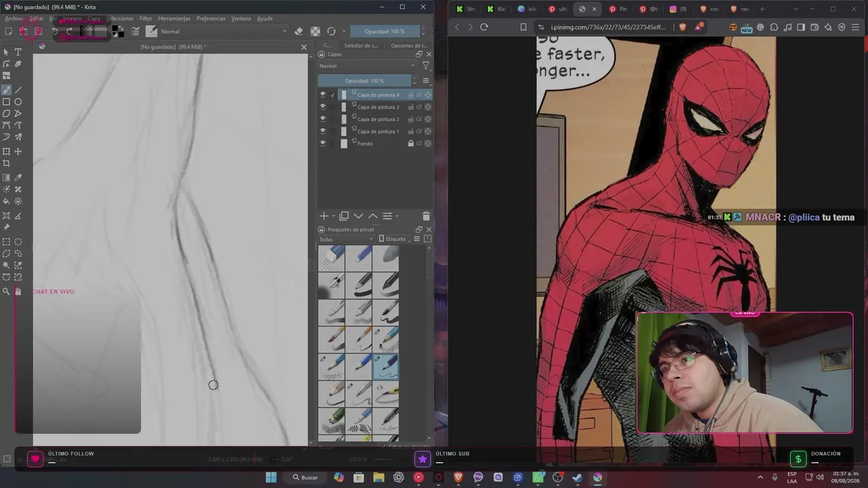
Task: Hide the Fondo layer
Action: (x=323, y=144)
